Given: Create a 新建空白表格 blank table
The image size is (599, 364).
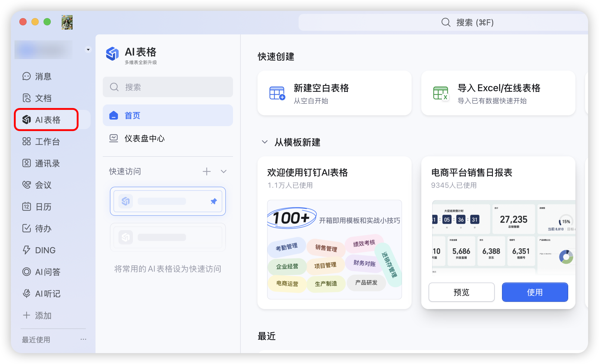Looking at the screenshot, I should click(x=334, y=93).
